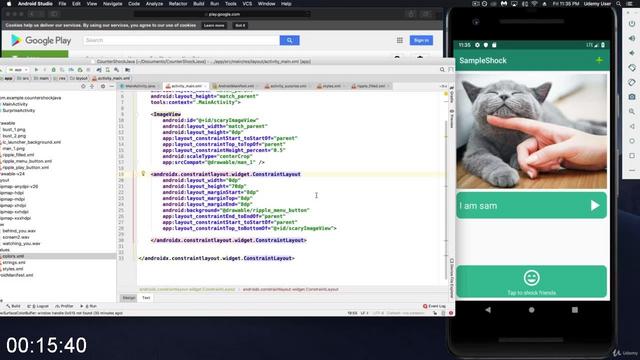Image resolution: width=640 pixels, height=360 pixels.
Task: Click the Search Everywhere magnifier in Android Studio
Action: [x=442, y=70]
